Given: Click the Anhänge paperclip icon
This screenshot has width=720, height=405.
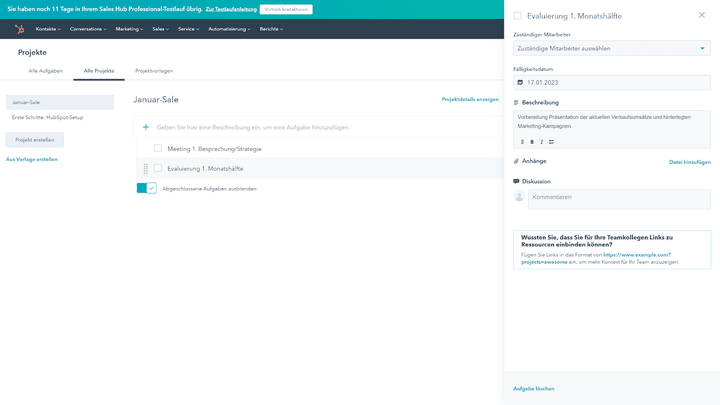Looking at the screenshot, I should coord(516,161).
